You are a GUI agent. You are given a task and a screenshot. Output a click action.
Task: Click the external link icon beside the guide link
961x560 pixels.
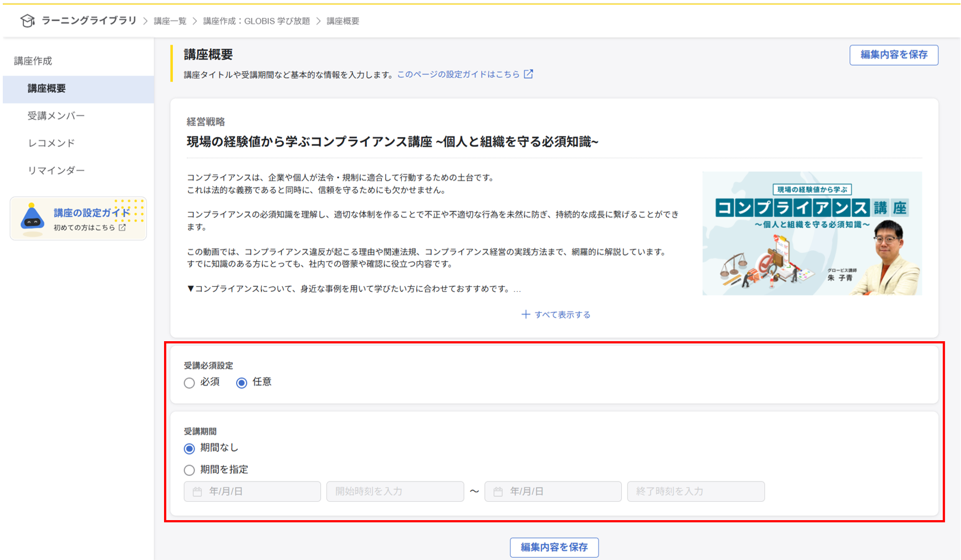(529, 74)
